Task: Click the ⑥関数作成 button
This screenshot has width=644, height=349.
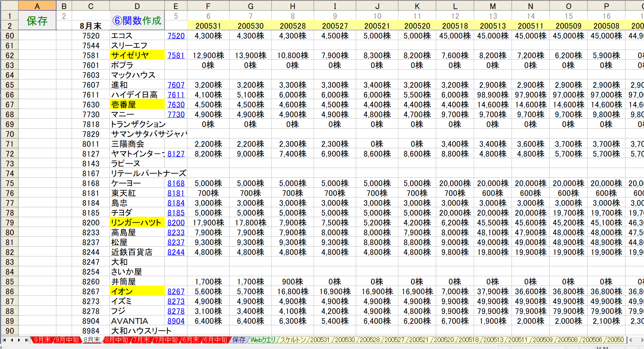Action: [137, 20]
